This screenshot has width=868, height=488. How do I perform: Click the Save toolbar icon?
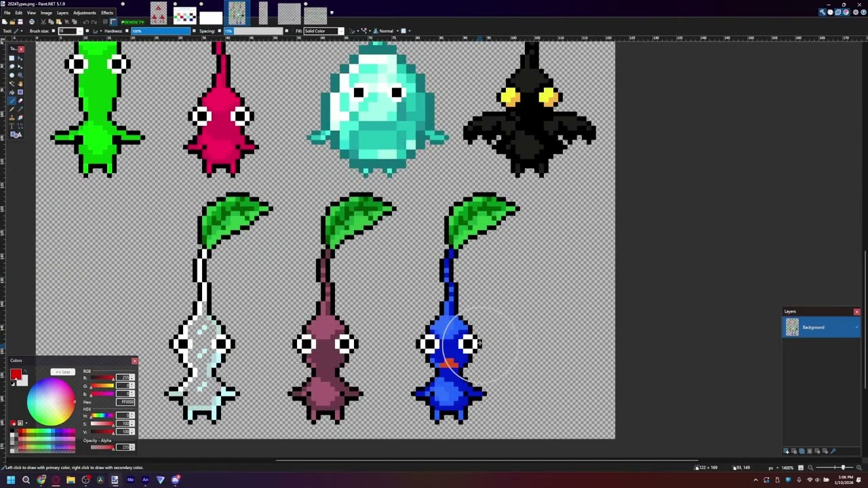[20, 22]
